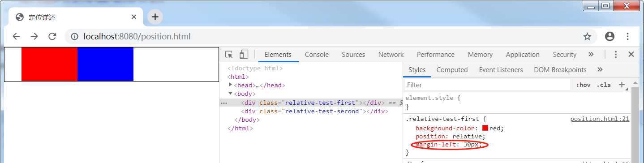Open the Network tab

[x=391, y=55]
